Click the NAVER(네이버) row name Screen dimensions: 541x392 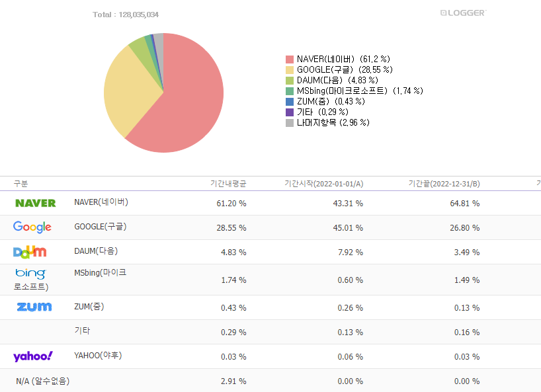(101, 202)
